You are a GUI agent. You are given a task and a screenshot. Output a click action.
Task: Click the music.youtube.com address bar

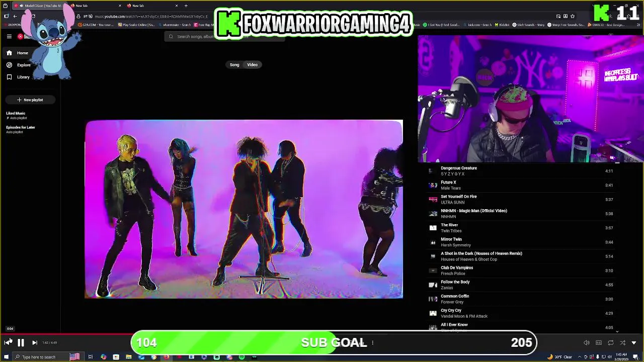pyautogui.click(x=151, y=16)
